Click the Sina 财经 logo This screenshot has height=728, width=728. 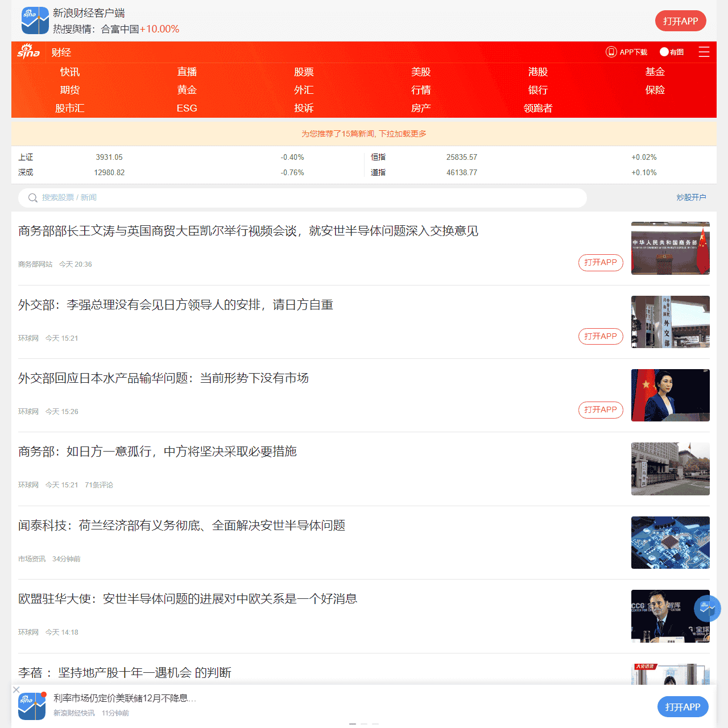(28, 52)
